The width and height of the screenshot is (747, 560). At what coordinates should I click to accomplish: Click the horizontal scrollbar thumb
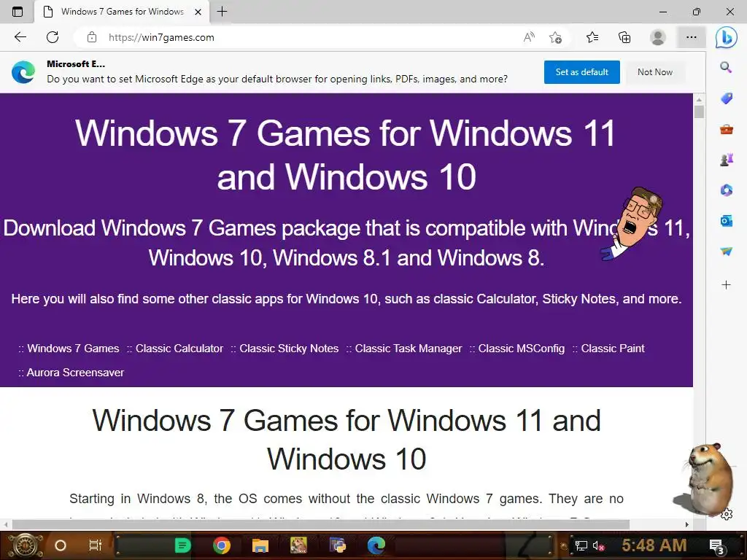click(321, 524)
